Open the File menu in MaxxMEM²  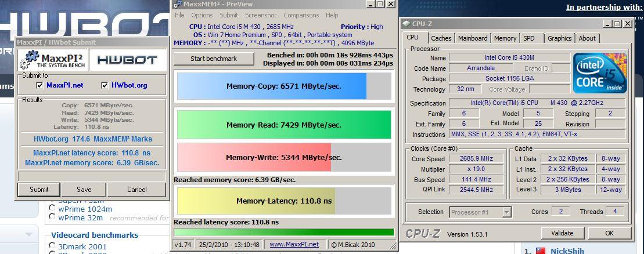(179, 15)
